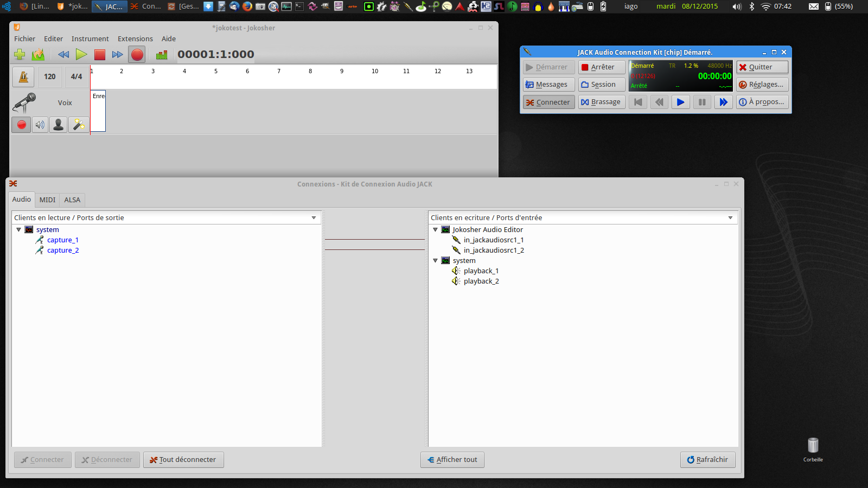The image size is (868, 488).
Task: Fast forward the Jokosher project
Action: [x=117, y=54]
